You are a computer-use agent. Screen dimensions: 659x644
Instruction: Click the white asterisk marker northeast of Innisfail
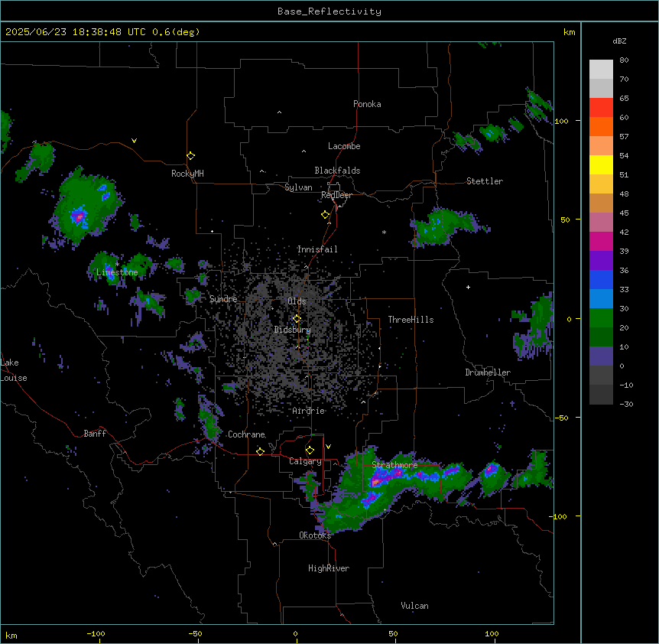click(384, 232)
